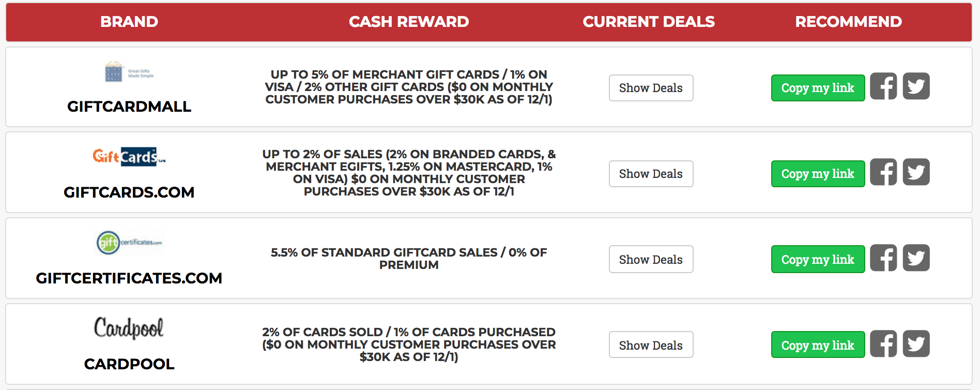The width and height of the screenshot is (980, 390).
Task: Copy my link for GiftCardMall
Action: coord(818,88)
